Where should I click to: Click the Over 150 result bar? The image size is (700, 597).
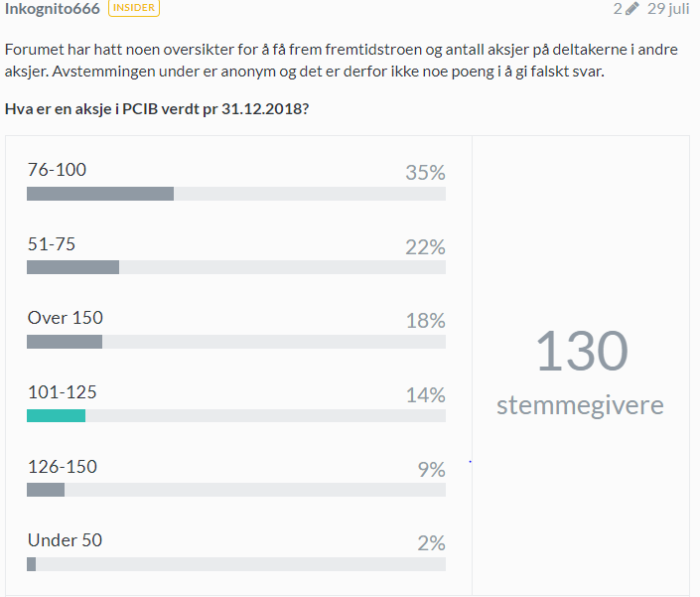pos(65,342)
